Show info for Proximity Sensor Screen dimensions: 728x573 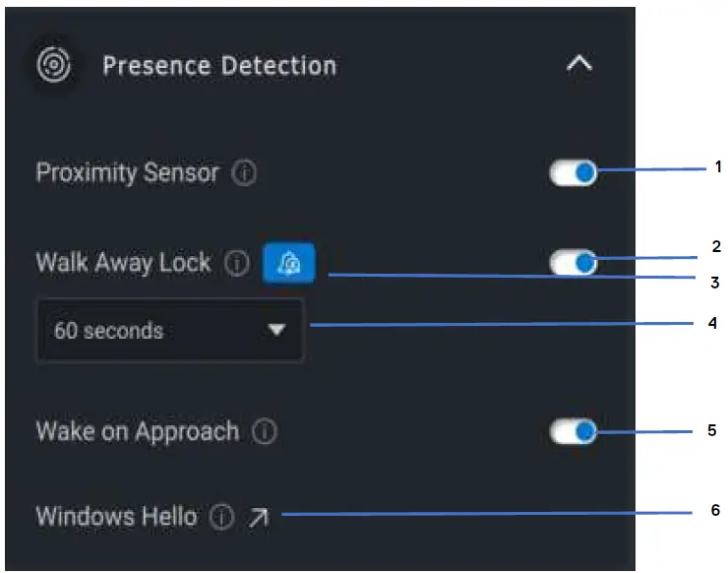coord(244,174)
